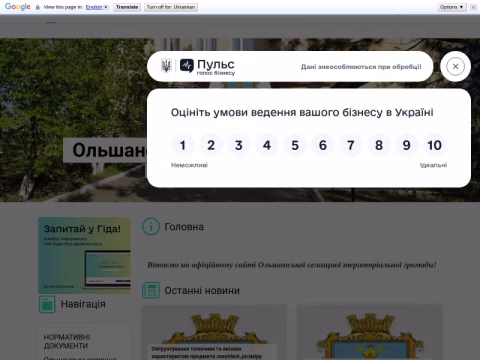Image resolution: width=480 pixels, height=360 pixels.
Task: Close the Пульс survey popup
Action: click(x=455, y=66)
